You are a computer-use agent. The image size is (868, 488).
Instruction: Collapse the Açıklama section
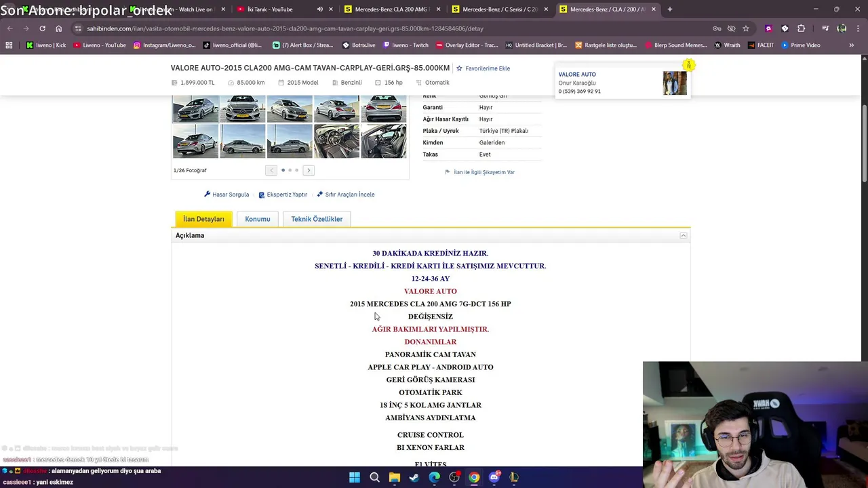point(684,235)
